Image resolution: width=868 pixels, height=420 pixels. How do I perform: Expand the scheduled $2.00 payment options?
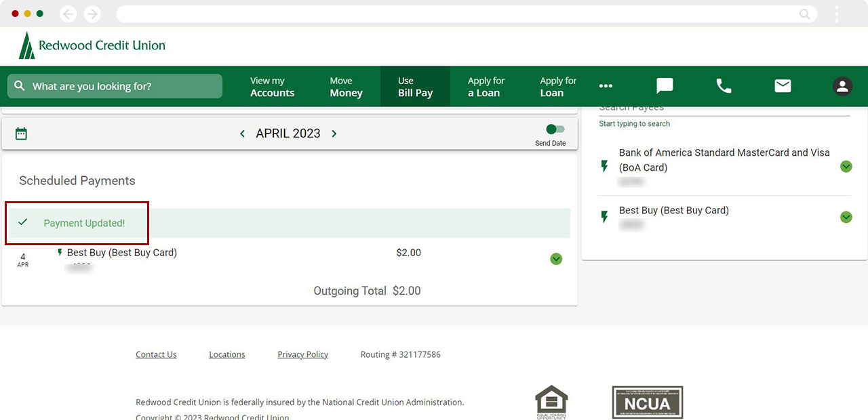(556, 259)
